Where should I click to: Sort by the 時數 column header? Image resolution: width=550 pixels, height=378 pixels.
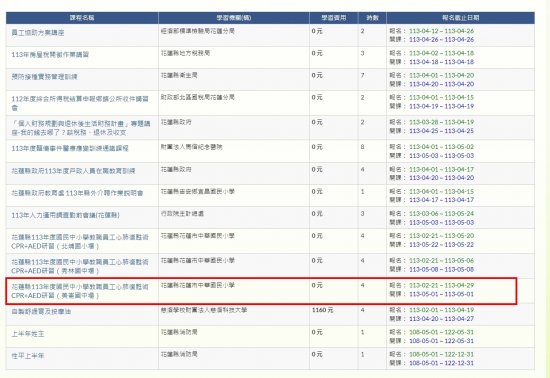(373, 18)
